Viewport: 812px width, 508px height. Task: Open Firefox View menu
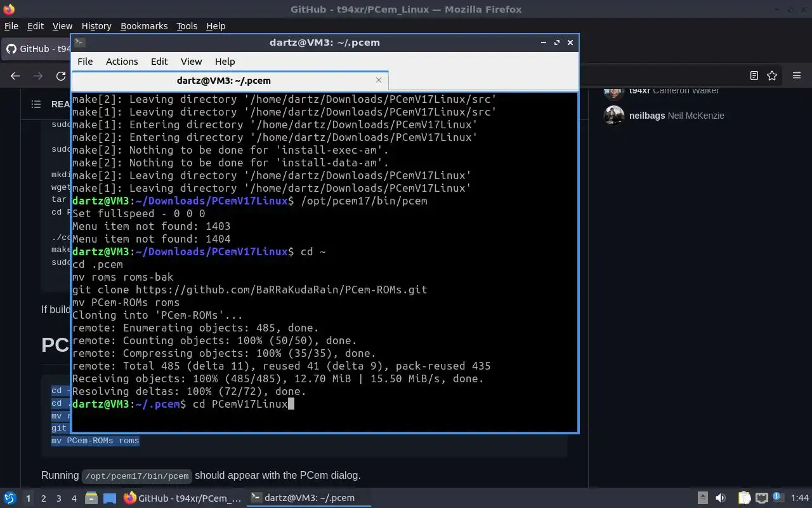pyautogui.click(x=62, y=26)
